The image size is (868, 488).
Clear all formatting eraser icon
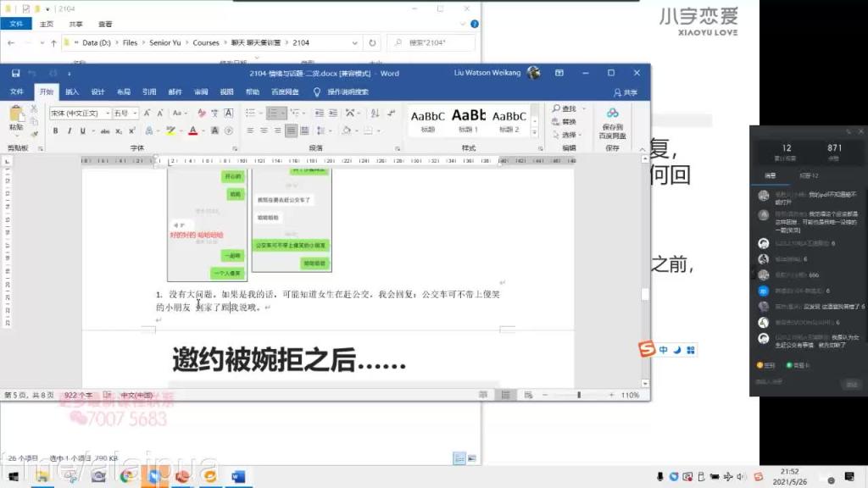(202, 113)
